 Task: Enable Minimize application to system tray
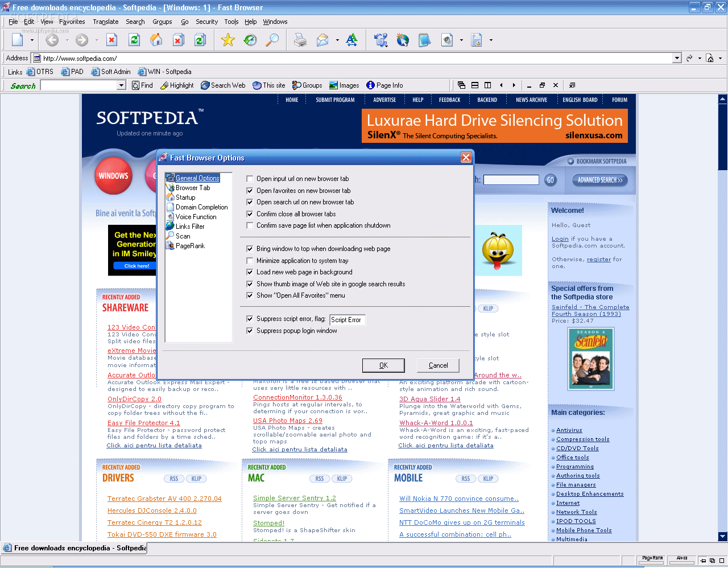pyautogui.click(x=250, y=261)
